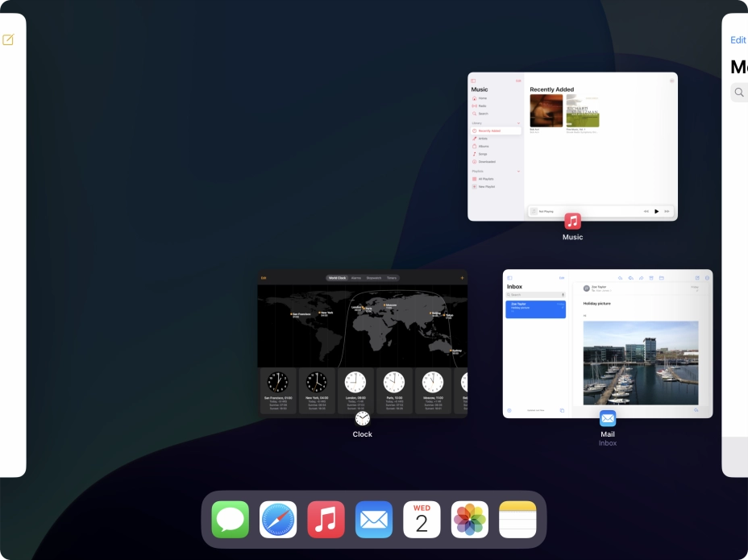Switch to the Stopwatch tab in Clock

[x=374, y=278]
